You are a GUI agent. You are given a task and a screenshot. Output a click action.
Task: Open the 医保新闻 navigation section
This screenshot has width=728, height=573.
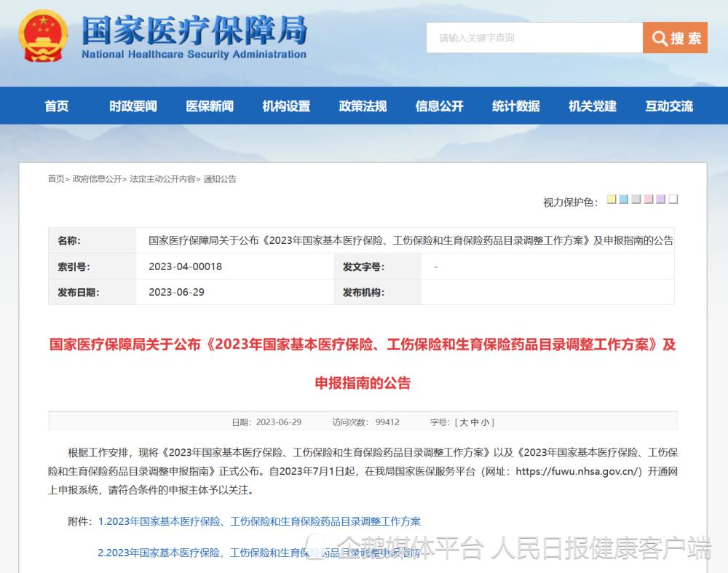(x=210, y=106)
